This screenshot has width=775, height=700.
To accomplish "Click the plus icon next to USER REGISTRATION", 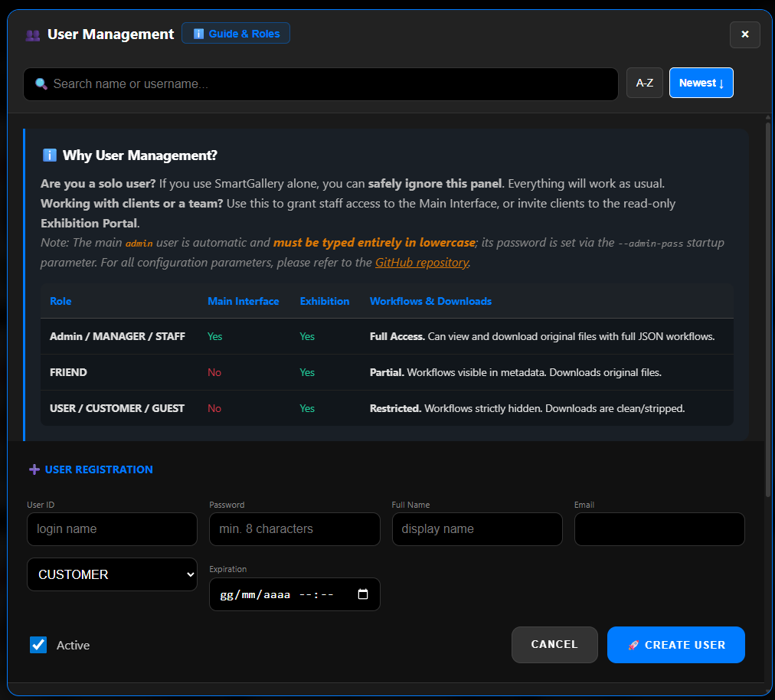I will pos(35,469).
